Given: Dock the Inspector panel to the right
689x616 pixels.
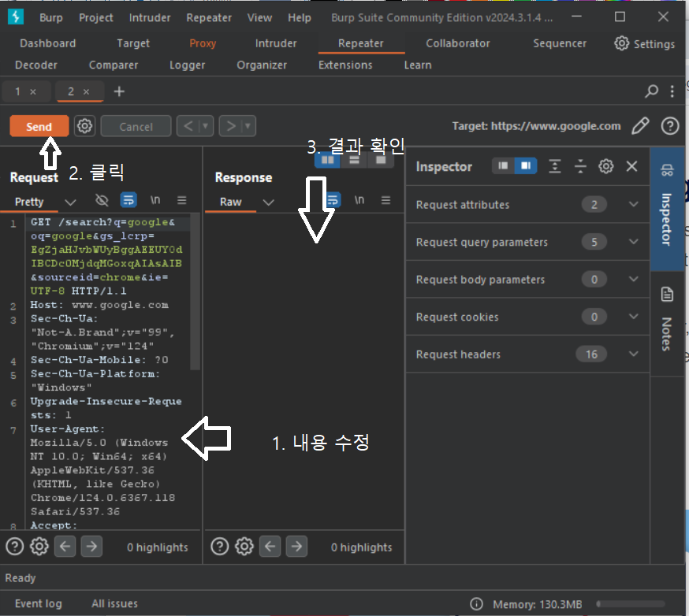Looking at the screenshot, I should (x=526, y=165).
